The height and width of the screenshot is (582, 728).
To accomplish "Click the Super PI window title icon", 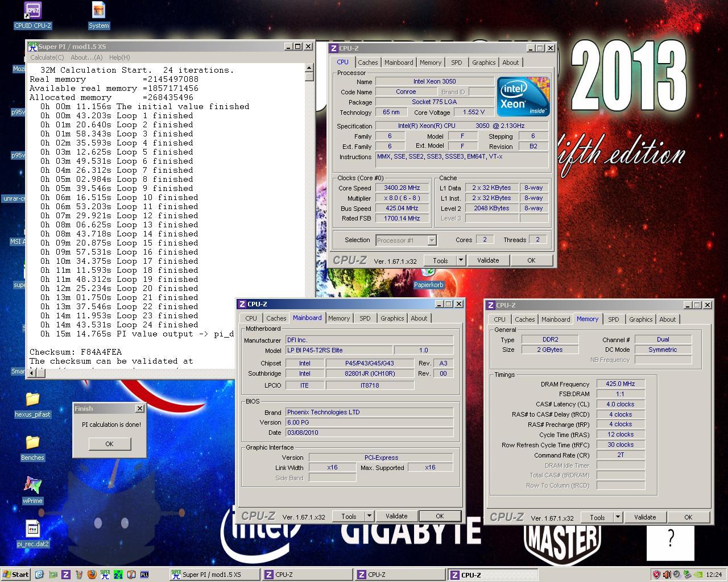I will click(x=32, y=47).
